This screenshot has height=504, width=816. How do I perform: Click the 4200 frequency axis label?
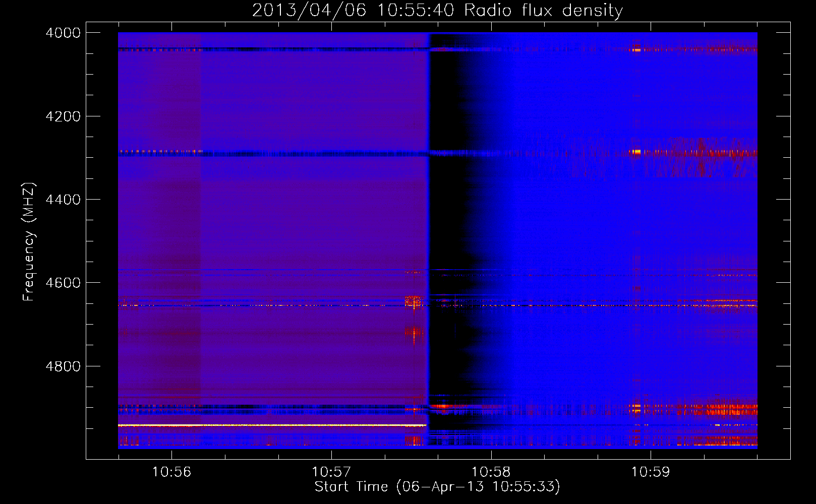[63, 116]
